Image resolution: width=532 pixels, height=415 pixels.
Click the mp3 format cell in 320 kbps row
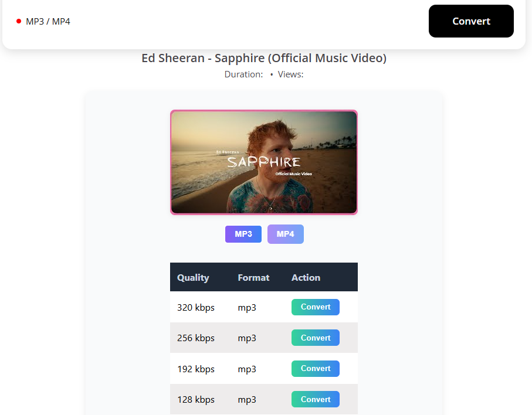247,308
